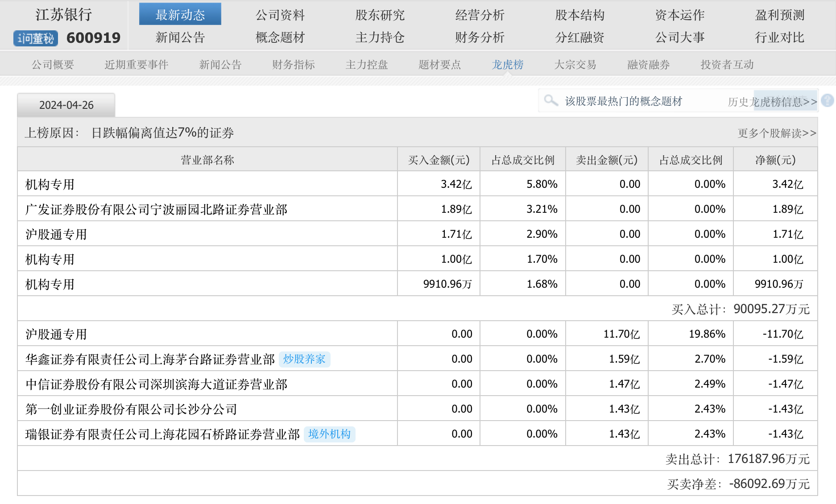
Task: Go to the 财务分析 section
Action: pyautogui.click(x=480, y=37)
